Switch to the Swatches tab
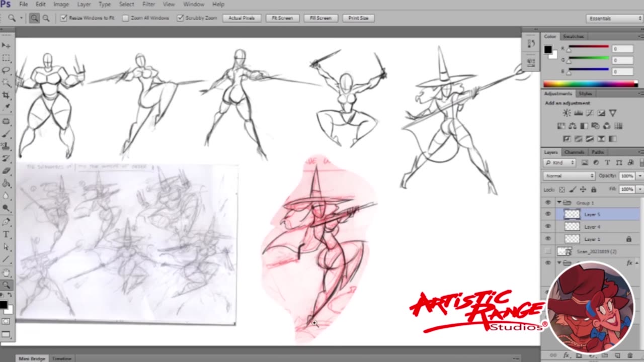The width and height of the screenshot is (644, 362). [x=573, y=37]
